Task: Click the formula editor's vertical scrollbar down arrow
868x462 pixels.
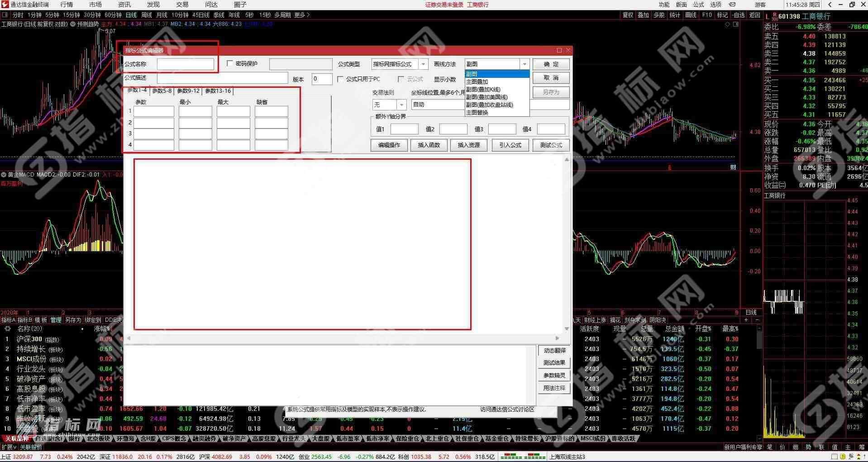Action: [567, 329]
